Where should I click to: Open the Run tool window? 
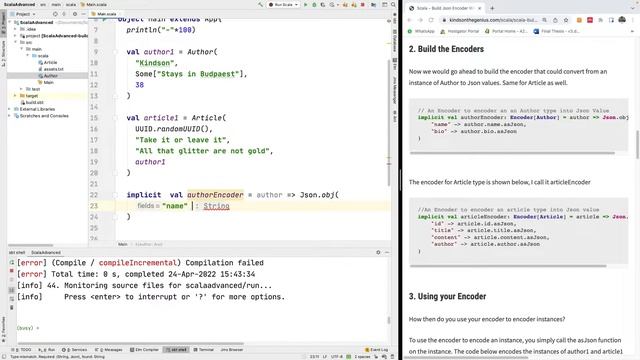tap(47, 350)
